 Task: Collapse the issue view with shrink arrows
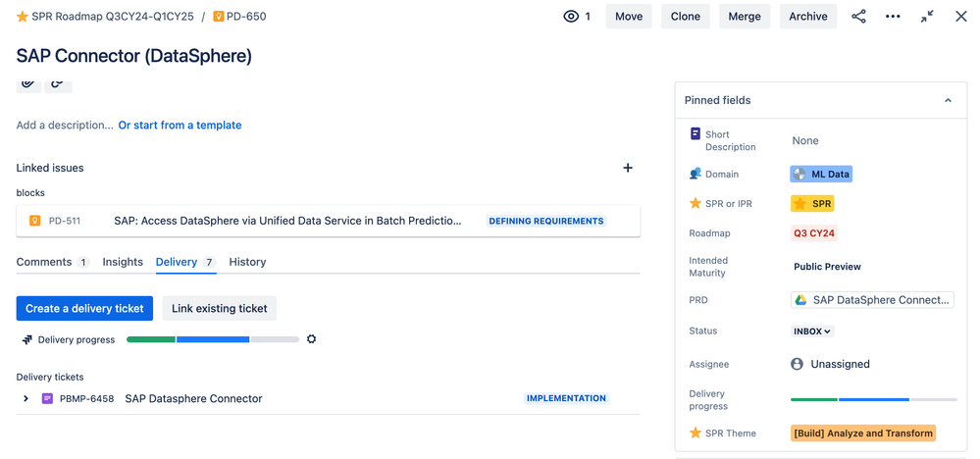tap(927, 17)
